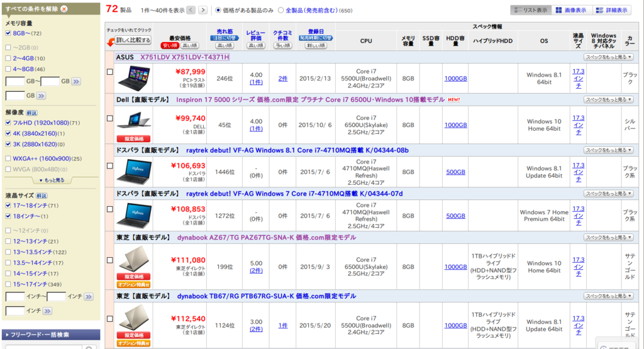644x349 pixels.
Task: Open 17.3 inch link in dynabook AZ67/TG row
Action: [579, 267]
